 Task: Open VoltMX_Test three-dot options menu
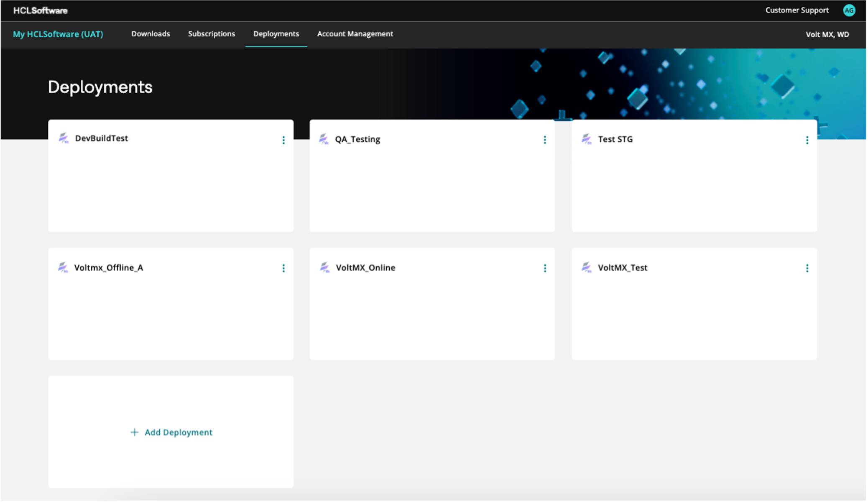(x=807, y=268)
